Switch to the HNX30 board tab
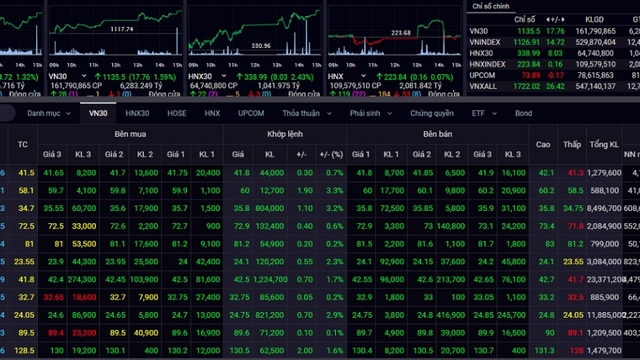This screenshot has height=360, width=640. tap(137, 113)
